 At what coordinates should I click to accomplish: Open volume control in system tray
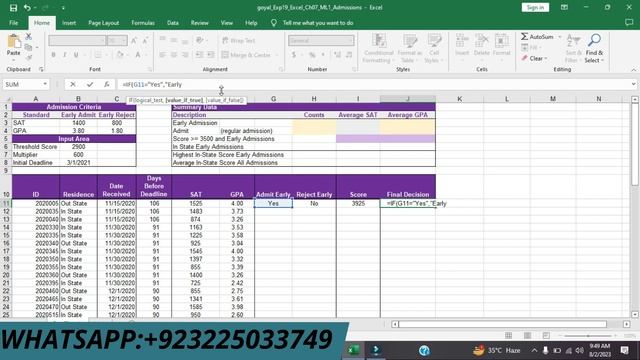pos(580,351)
